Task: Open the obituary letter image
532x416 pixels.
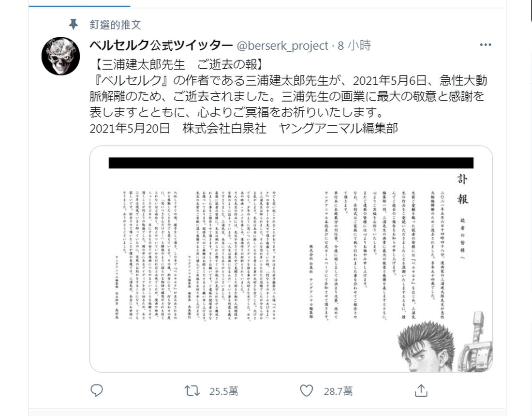Action: coord(291,259)
